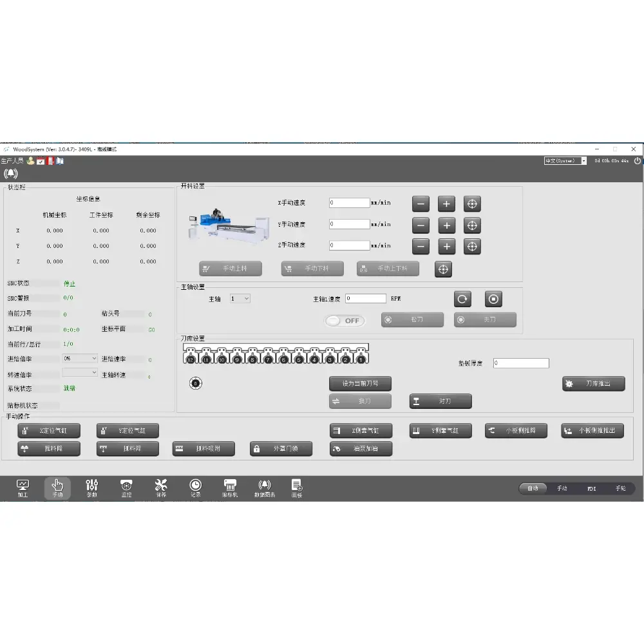Image resolution: width=644 pixels, height=644 pixels.
Task: Switch to 手轮 mode in the mode selector
Action: [x=621, y=488]
